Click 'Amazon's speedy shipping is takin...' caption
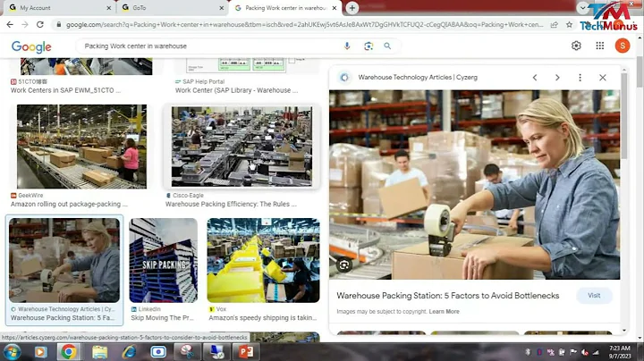The width and height of the screenshot is (644, 361). [263, 317]
